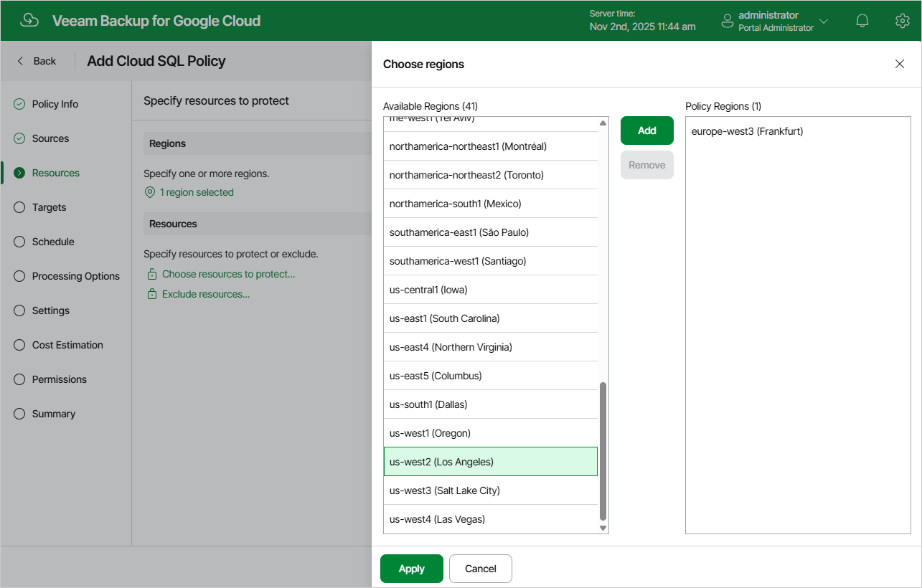Click 'Choose resources to protect...' link
Screen dimensions: 922x588
click(229, 274)
